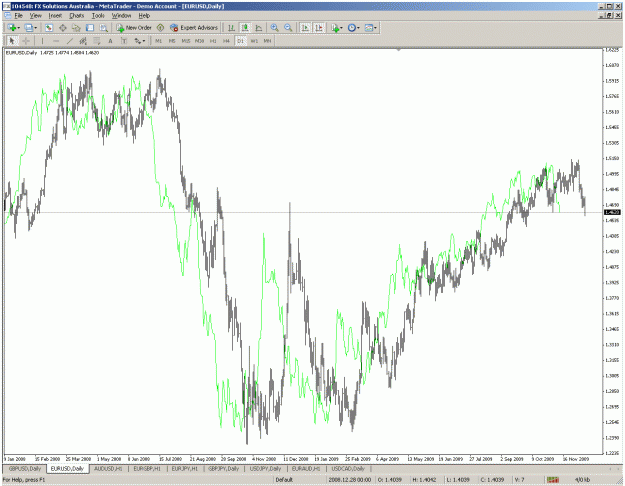Select the Equidistant Channel tool
The image size is (625, 486).
[x=83, y=41]
